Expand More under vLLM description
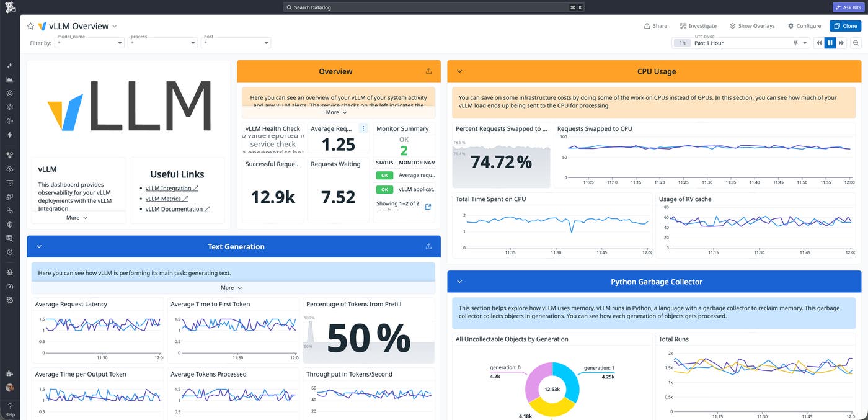The image size is (868, 420). click(77, 218)
